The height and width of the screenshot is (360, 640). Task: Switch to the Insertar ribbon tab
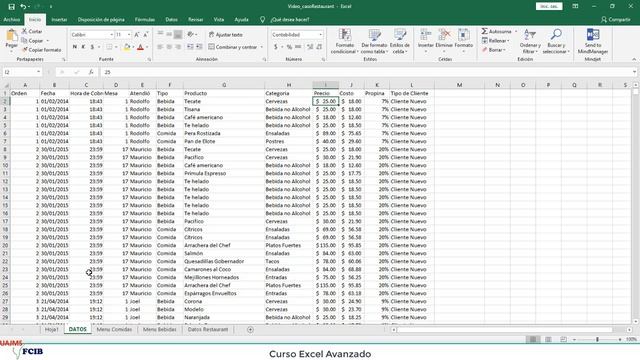[x=59, y=20]
